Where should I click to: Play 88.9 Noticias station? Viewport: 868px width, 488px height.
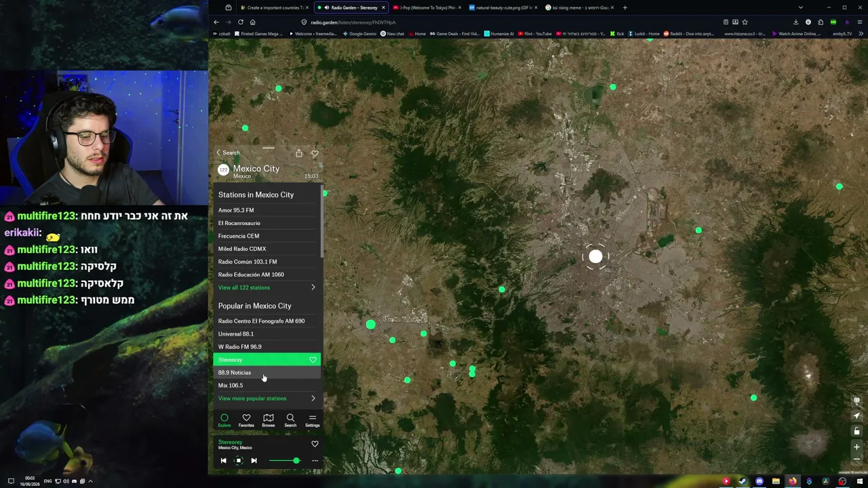point(267,373)
